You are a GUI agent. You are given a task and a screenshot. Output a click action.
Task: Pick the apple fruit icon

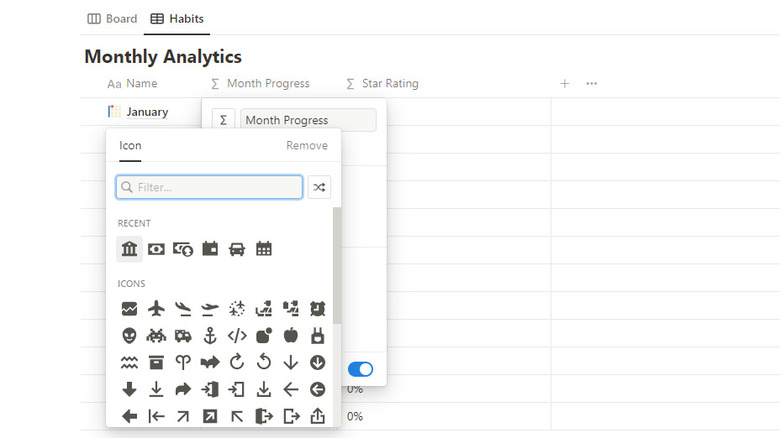tap(291, 335)
